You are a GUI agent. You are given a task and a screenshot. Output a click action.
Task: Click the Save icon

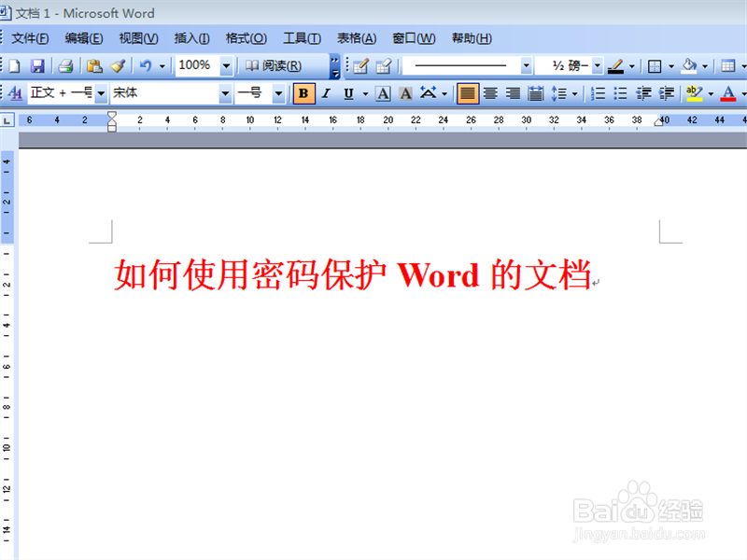[35, 66]
